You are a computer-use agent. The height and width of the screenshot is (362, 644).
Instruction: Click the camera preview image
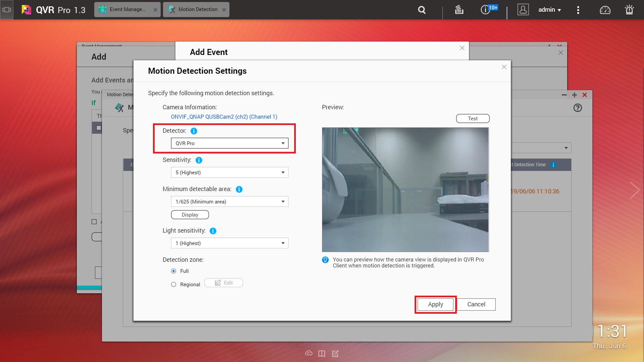405,189
